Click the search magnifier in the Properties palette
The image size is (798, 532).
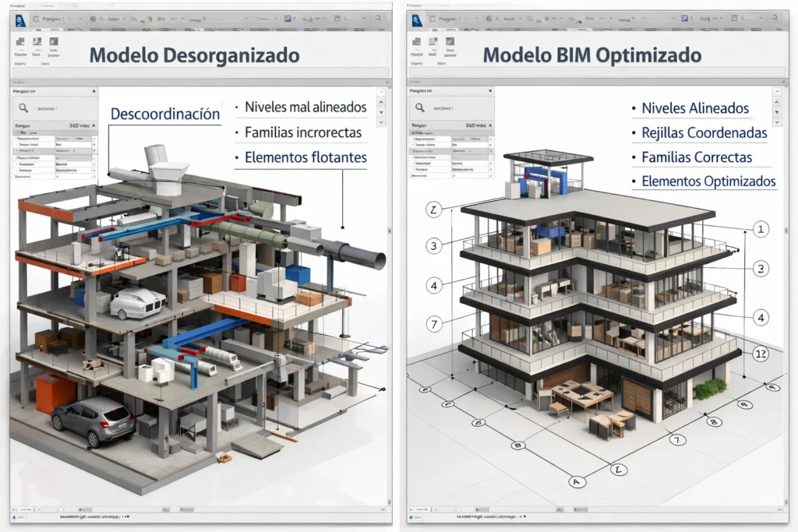pyautogui.click(x=24, y=108)
